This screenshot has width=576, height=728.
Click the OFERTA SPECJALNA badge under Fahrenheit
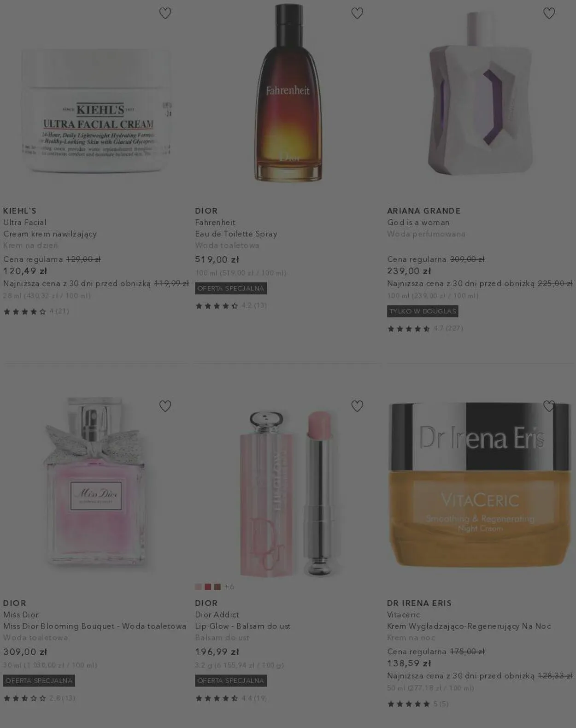(x=231, y=288)
